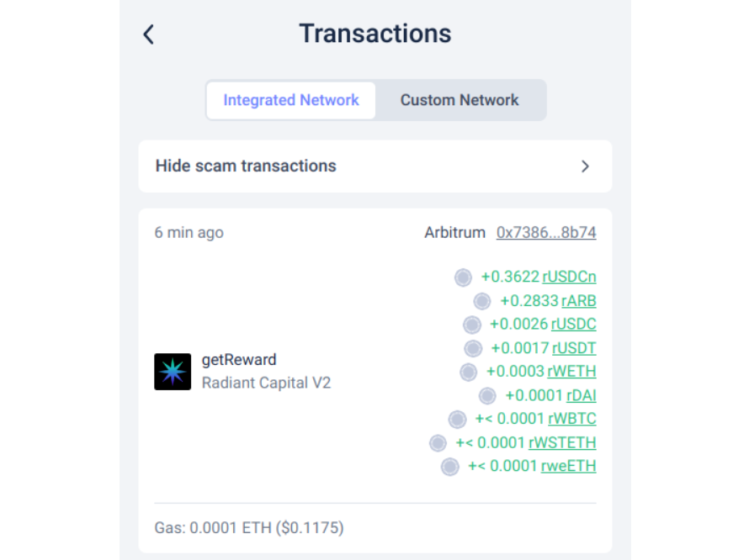The image size is (749, 560).
Task: Click the Radiant Capital V2 logo
Action: 173,372
